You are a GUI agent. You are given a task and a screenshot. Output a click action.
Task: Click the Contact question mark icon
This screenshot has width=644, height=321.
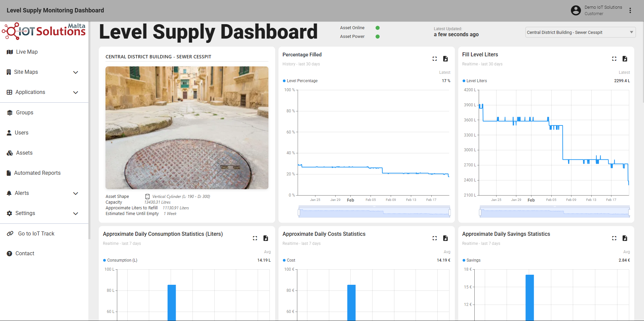(x=9, y=254)
